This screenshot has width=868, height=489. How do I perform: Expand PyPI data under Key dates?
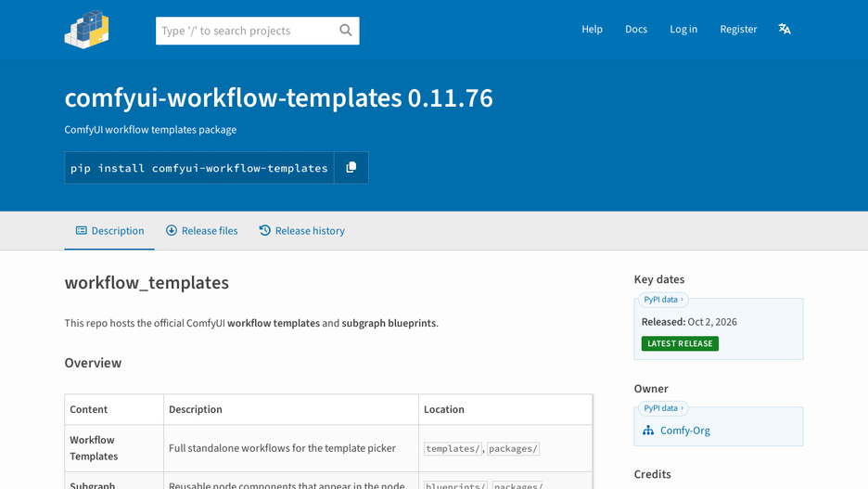click(x=663, y=300)
